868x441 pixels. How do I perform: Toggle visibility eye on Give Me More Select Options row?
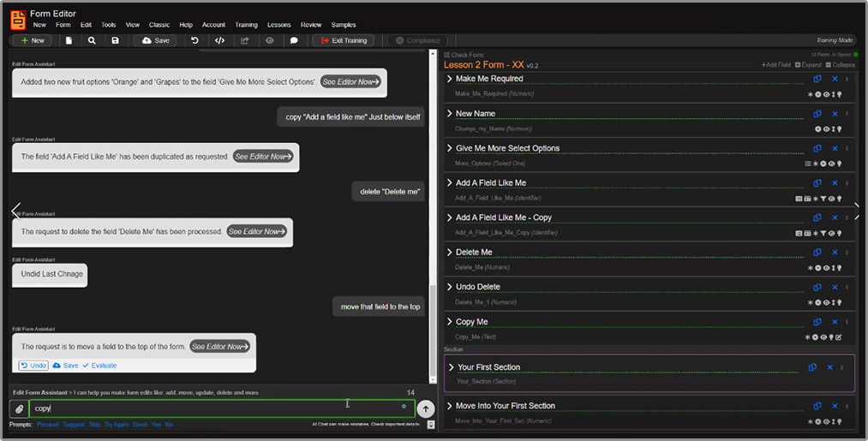tap(831, 164)
